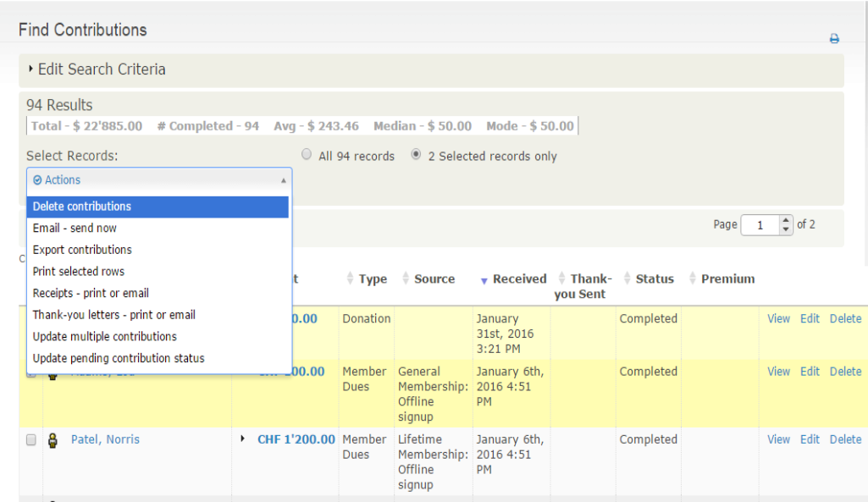The height and width of the screenshot is (502, 868).
Task: Click the Actions circled checkmark icon
Action: tap(36, 179)
